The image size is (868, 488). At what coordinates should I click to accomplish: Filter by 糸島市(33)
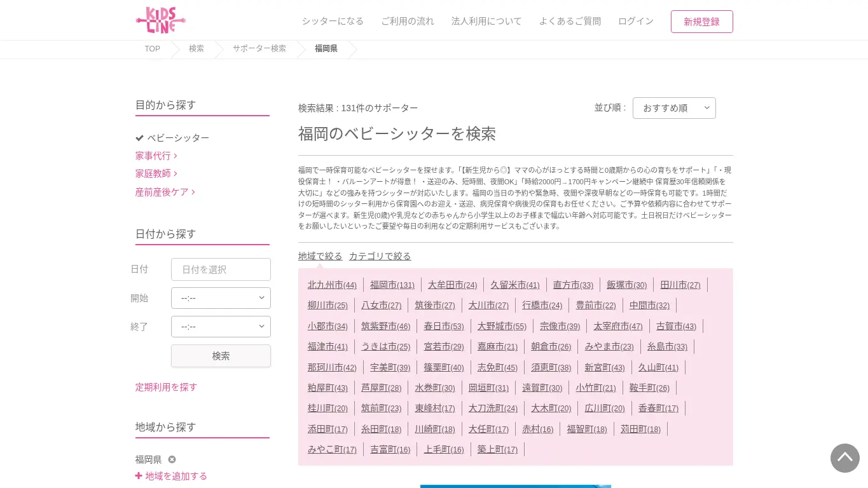(x=667, y=347)
